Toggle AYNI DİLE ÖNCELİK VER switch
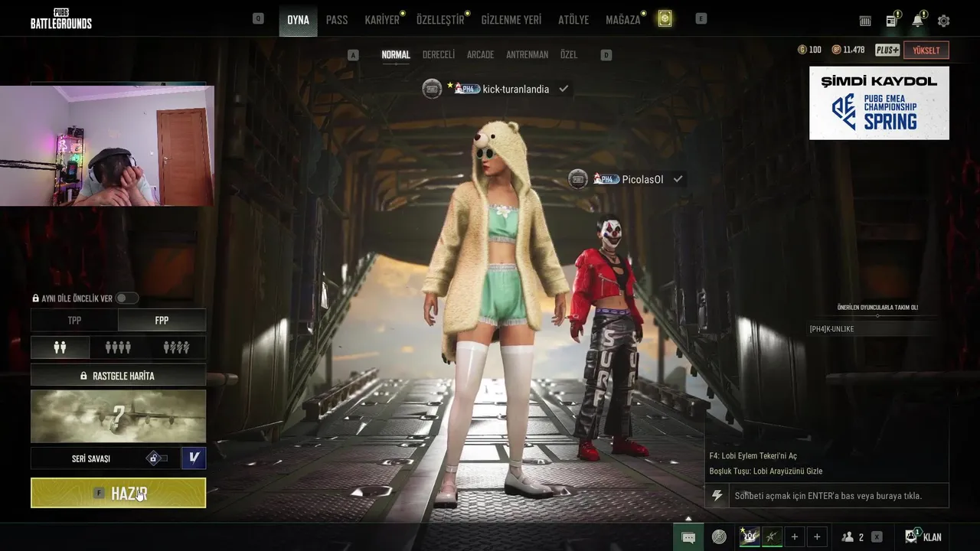Viewport: 980px width, 551px height. coord(126,298)
